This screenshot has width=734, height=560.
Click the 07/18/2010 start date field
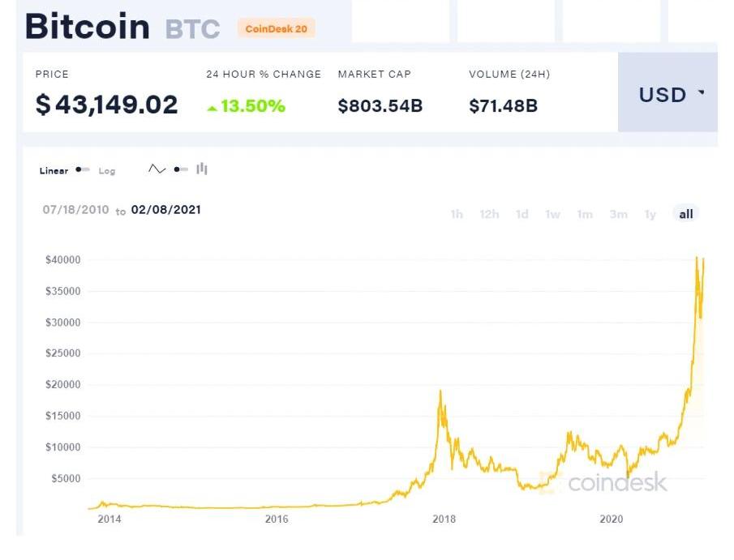point(75,210)
